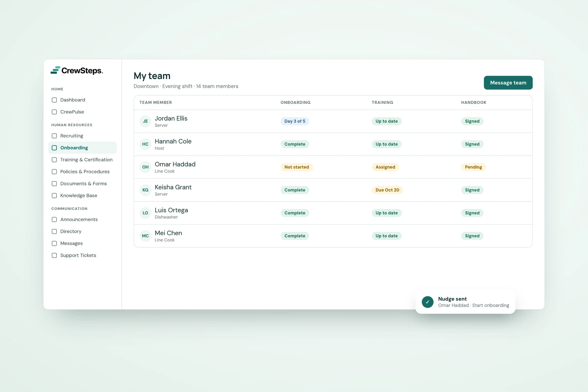Click the Support Tickets sidebar icon

(54, 256)
